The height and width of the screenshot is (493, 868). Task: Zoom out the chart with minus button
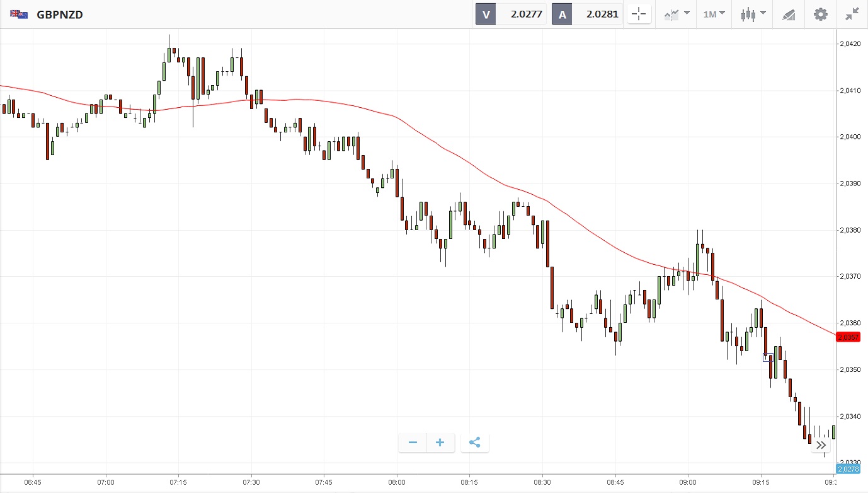pyautogui.click(x=413, y=443)
